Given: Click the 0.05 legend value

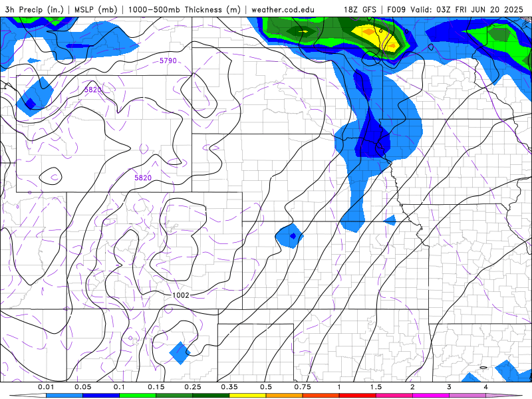Looking at the screenshot, I should [x=82, y=387].
